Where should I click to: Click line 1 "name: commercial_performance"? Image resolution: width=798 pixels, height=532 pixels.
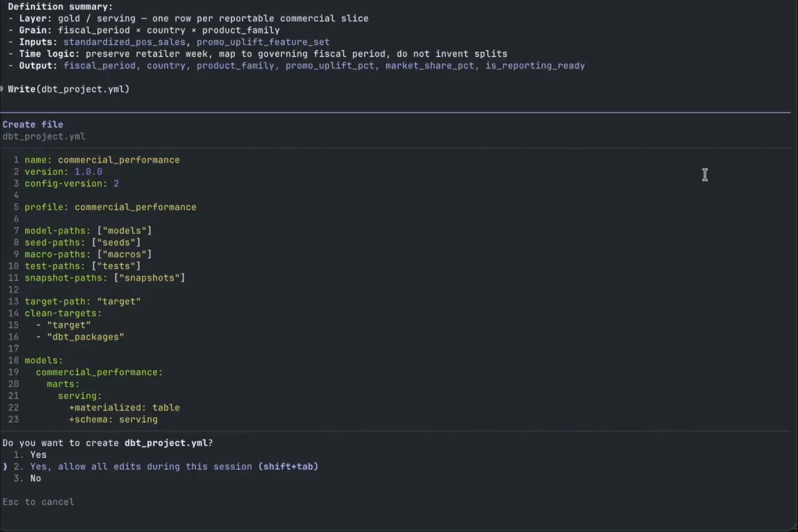coord(102,160)
